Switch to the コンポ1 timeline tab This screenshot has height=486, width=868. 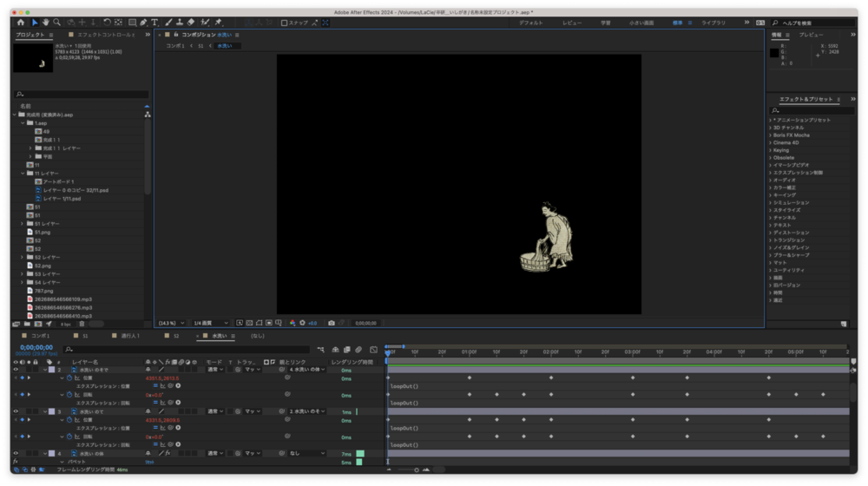(41, 335)
